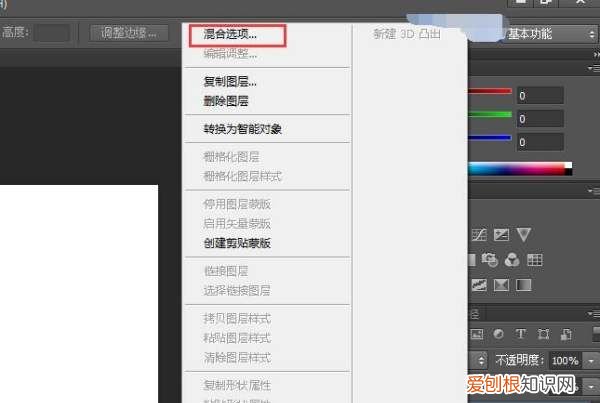Image resolution: width=600 pixels, height=403 pixels.
Task: Choose 新建 3D 凸出 menu entry
Action: (x=407, y=34)
